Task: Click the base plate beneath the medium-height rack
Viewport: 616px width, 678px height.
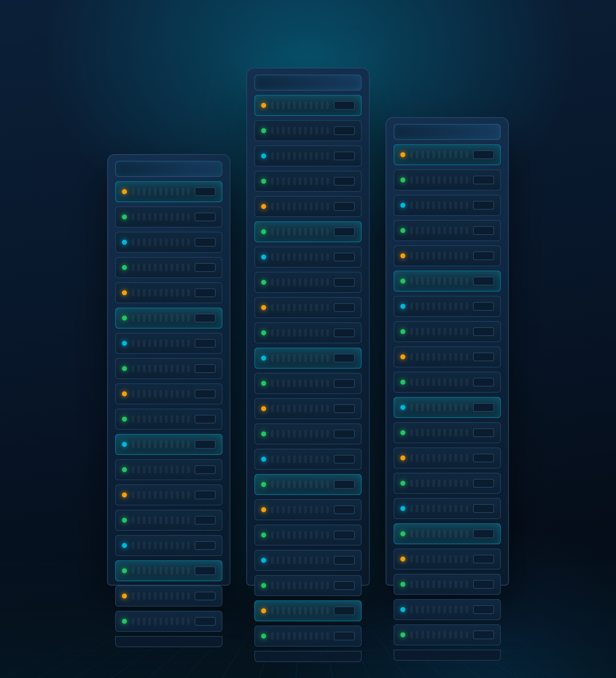Action: point(447,655)
